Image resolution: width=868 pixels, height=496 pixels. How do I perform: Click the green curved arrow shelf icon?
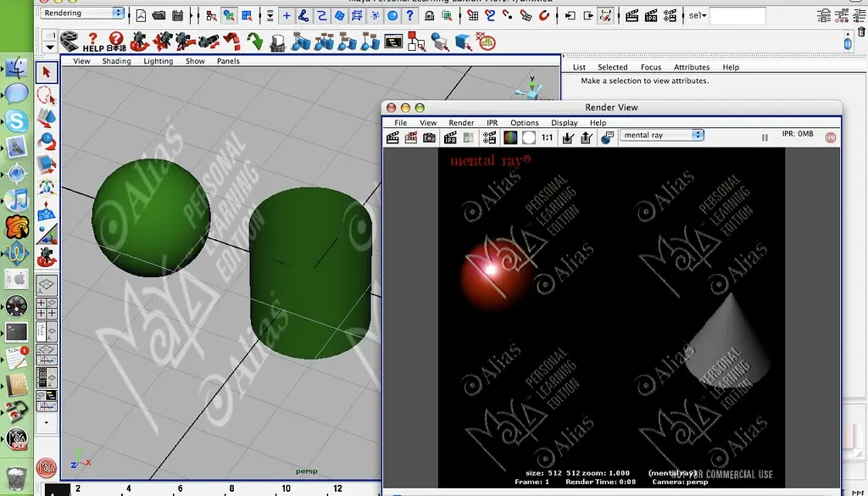tap(254, 42)
